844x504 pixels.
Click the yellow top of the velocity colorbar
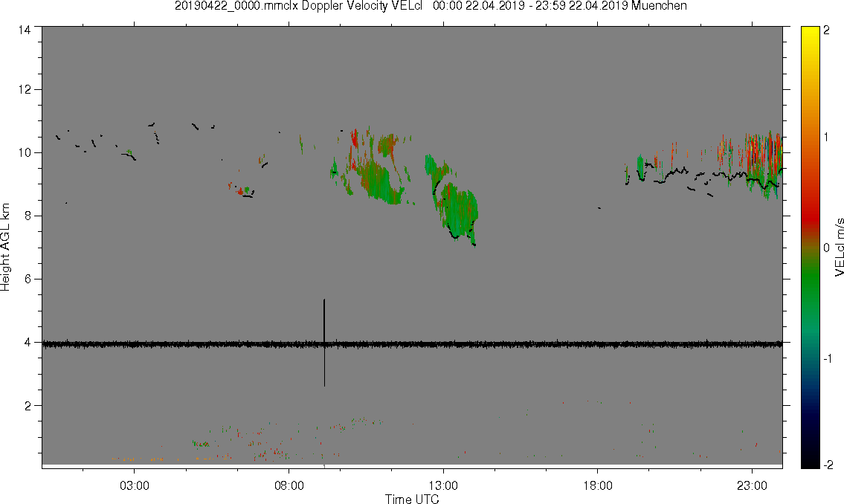[810, 35]
